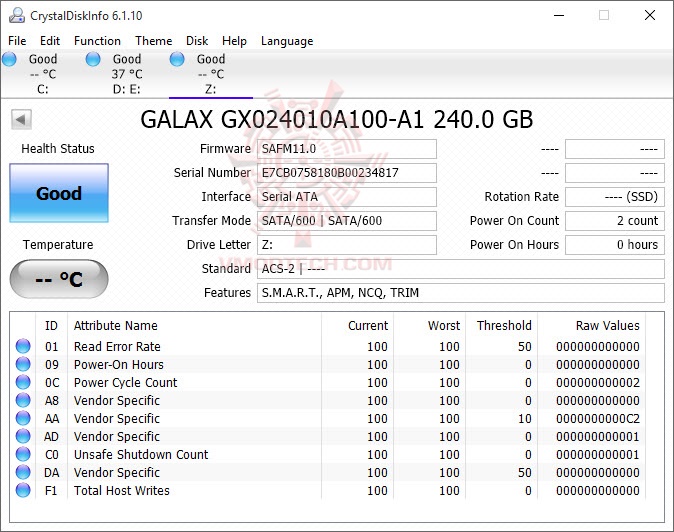
Task: Click the status orb for drive C:
Action: coord(9,59)
